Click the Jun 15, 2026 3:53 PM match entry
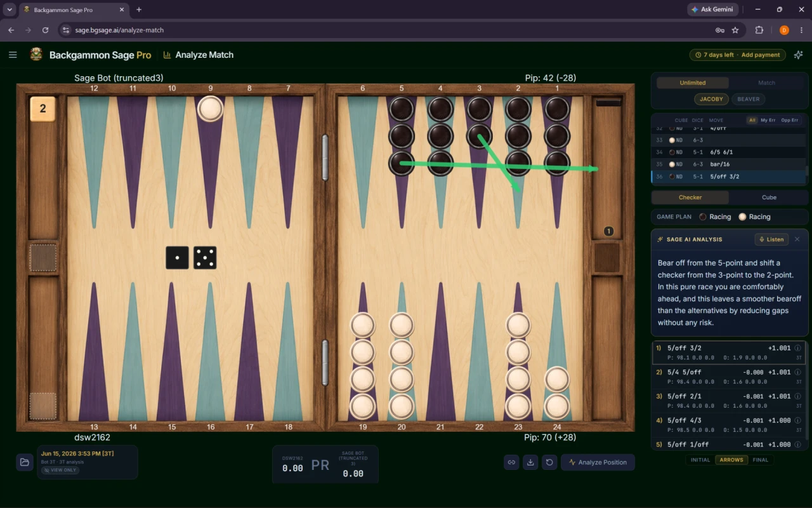812x508 pixels. 88,462
